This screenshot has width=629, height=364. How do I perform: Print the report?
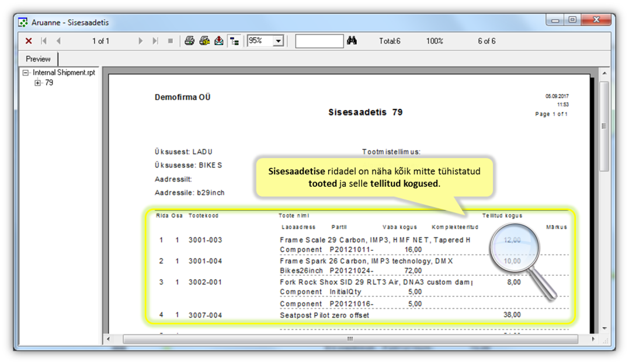[189, 40]
